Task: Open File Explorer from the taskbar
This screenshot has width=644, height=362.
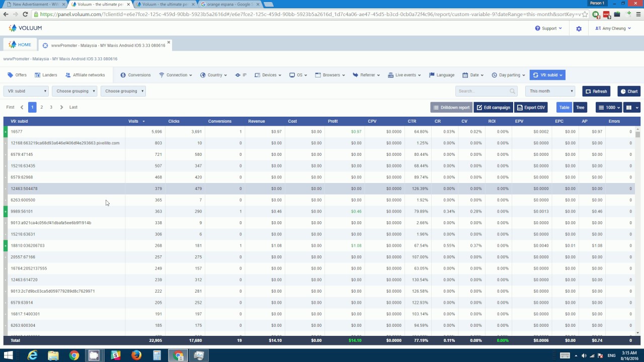Action: click(53, 355)
